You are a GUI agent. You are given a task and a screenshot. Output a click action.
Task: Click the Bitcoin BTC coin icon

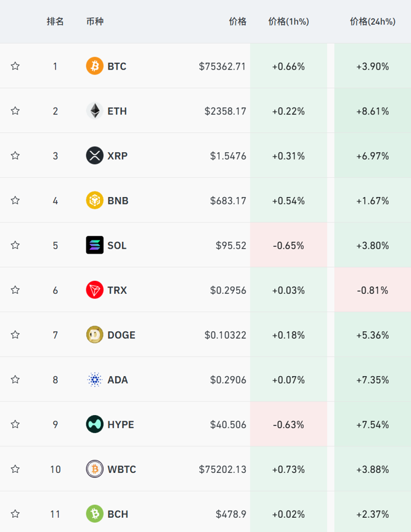pyautogui.click(x=95, y=66)
